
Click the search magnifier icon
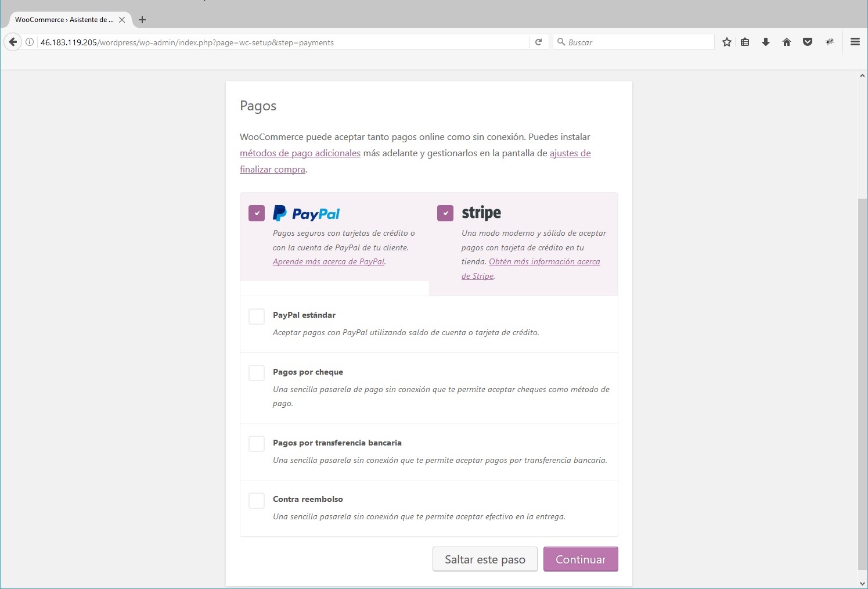pyautogui.click(x=561, y=42)
